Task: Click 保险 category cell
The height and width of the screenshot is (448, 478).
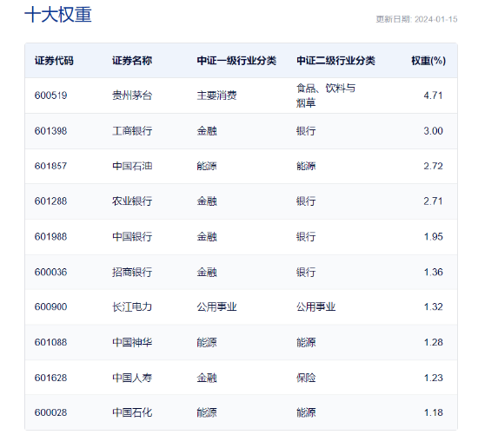Action: coord(306,378)
